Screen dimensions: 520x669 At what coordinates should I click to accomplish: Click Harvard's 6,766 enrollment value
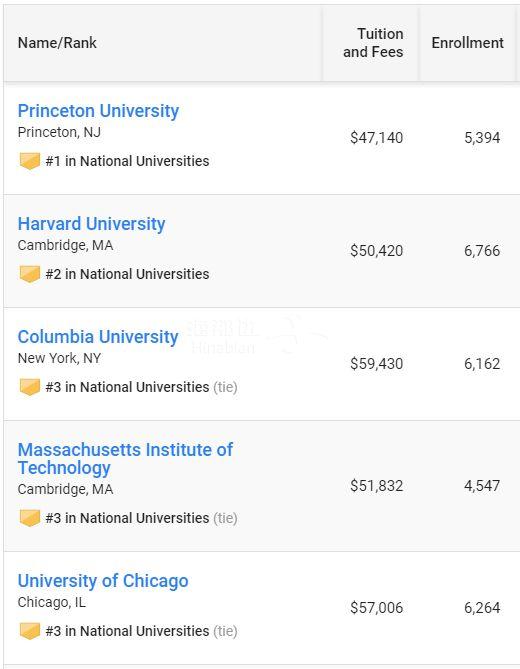[x=482, y=251]
